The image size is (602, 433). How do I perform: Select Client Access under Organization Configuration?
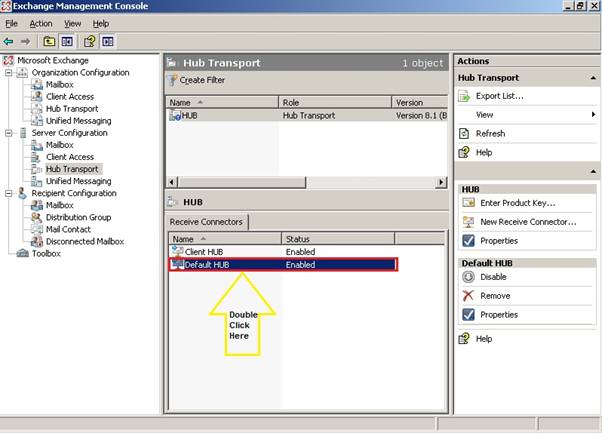pos(70,97)
